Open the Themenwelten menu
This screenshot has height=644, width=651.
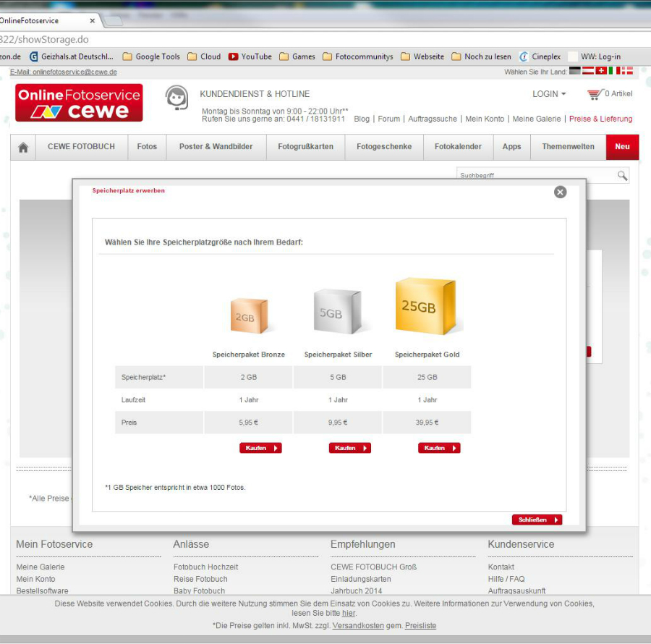(x=568, y=147)
